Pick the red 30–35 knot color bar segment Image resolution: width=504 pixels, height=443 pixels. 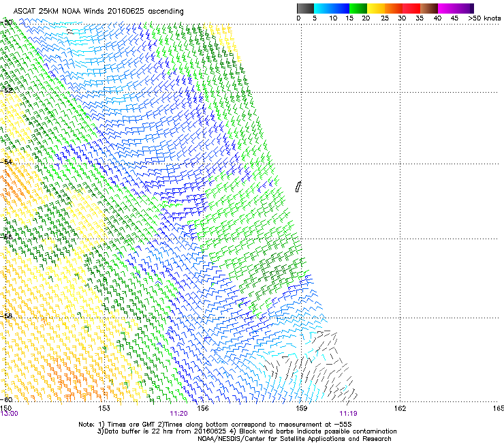pyautogui.click(x=411, y=8)
